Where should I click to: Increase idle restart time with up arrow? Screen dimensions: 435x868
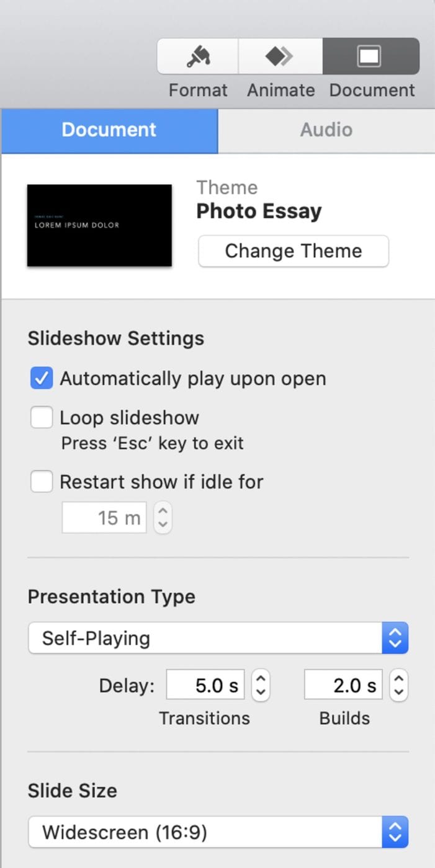(x=163, y=511)
